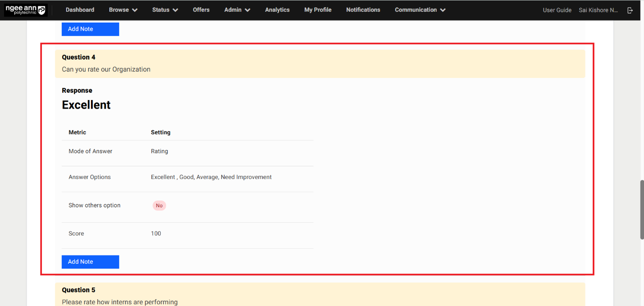Open the Status dropdown menu

point(165,10)
